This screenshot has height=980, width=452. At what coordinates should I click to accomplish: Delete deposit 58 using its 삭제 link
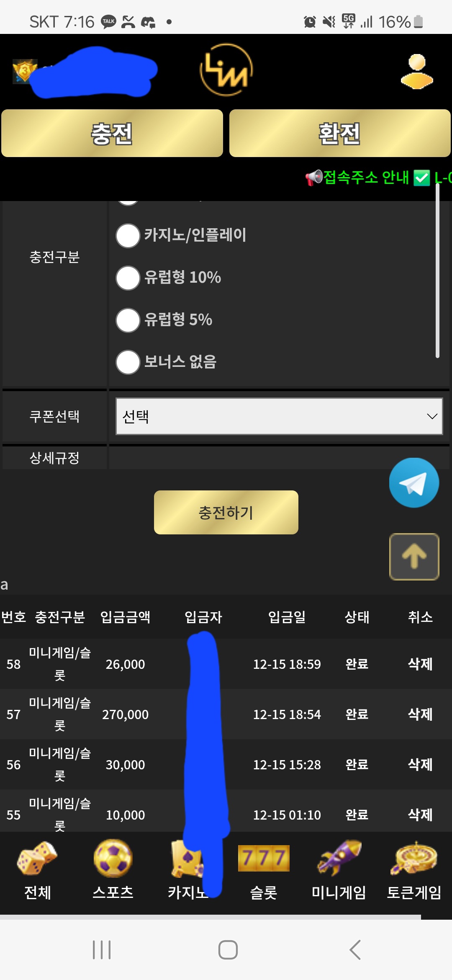(420, 664)
